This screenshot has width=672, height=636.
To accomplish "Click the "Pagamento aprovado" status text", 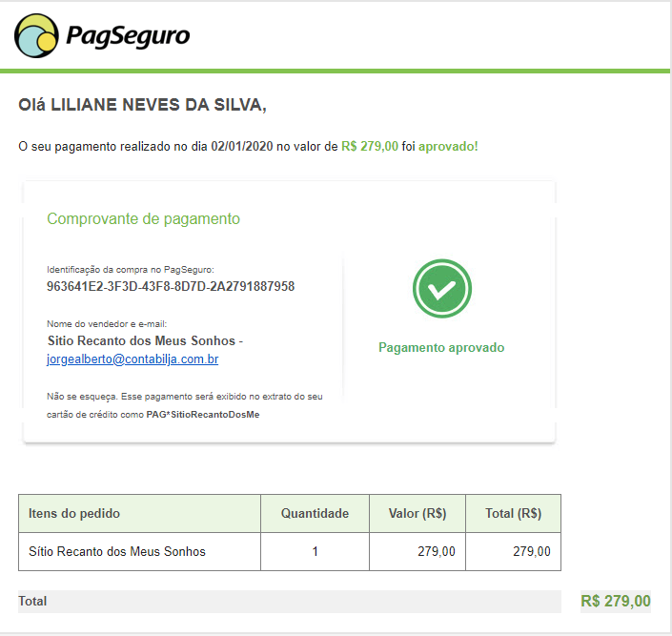I will [441, 347].
